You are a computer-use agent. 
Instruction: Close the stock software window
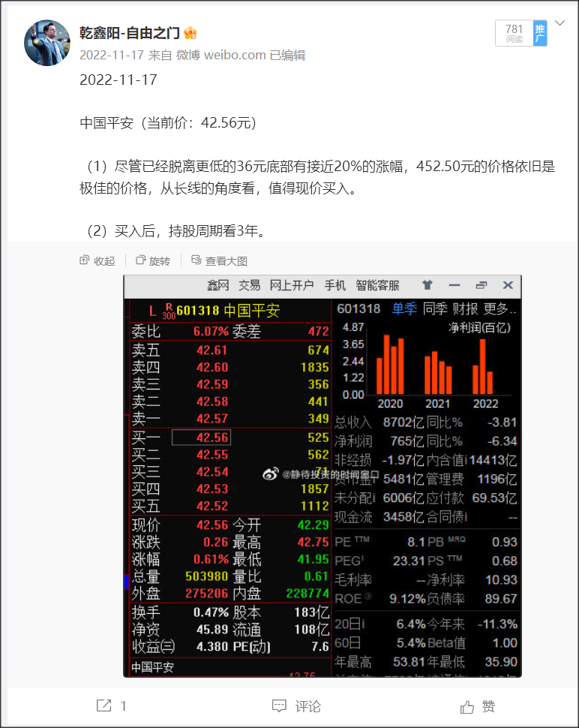[x=508, y=285]
